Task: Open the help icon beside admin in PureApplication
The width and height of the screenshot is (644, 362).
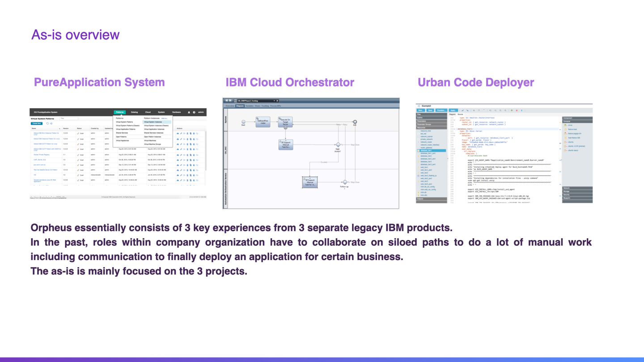Action: click(194, 112)
